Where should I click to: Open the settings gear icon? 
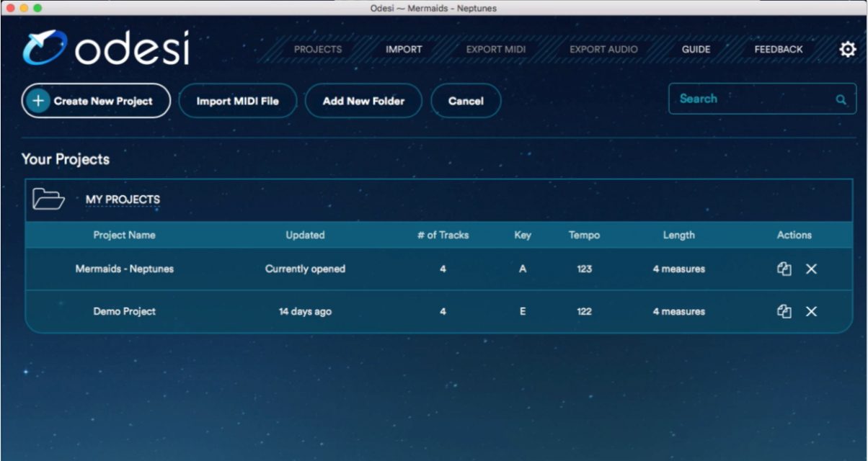pyautogui.click(x=848, y=49)
